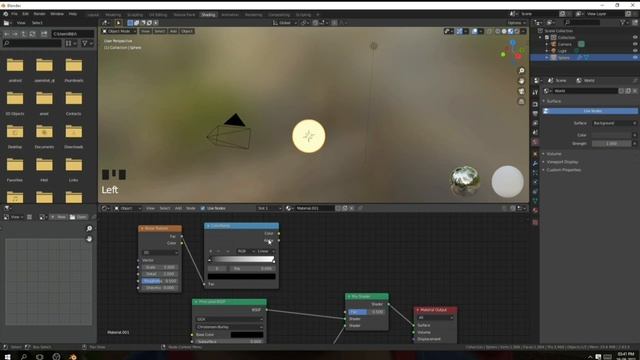The width and height of the screenshot is (640, 360).
Task: Open viewport Options dropdown
Action: pyautogui.click(x=516, y=23)
